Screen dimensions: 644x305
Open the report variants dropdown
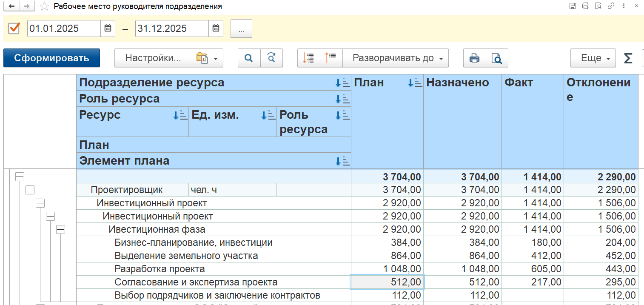coord(208,58)
